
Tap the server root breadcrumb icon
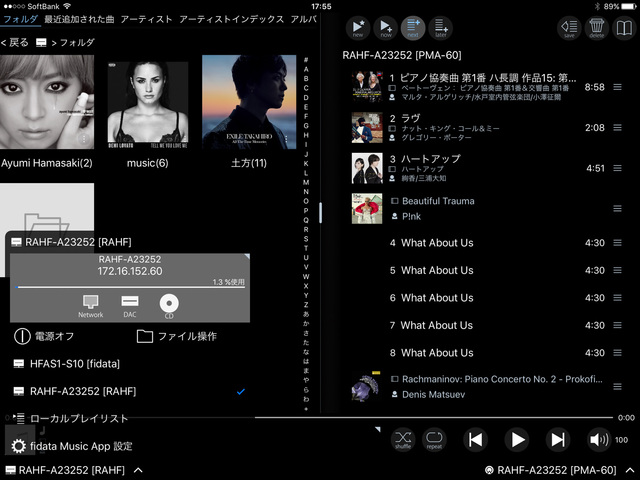pos(41,42)
